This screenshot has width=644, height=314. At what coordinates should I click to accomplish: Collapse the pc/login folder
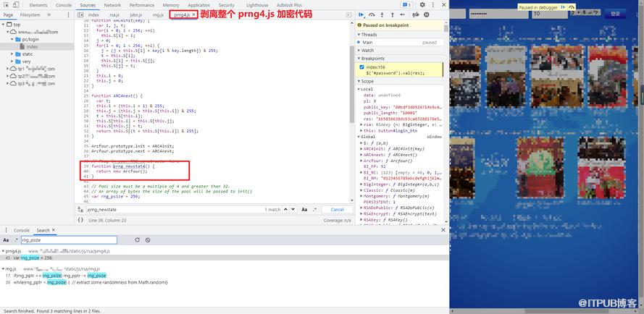[x=13, y=39]
